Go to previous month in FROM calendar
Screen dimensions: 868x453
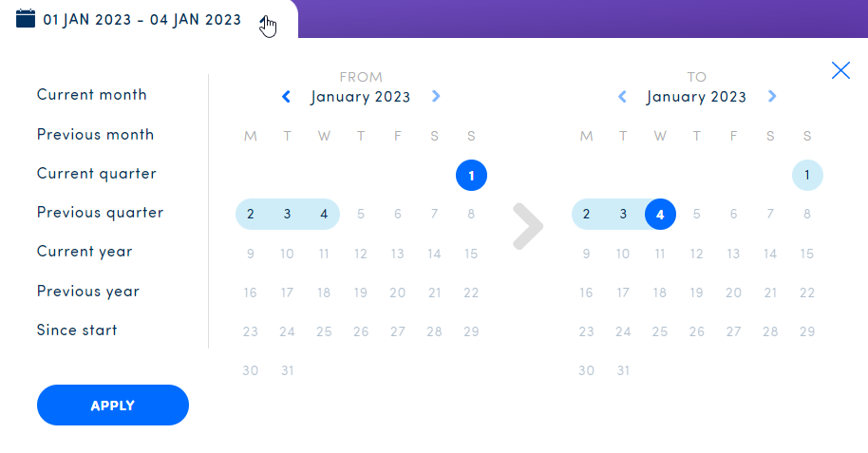tap(286, 96)
